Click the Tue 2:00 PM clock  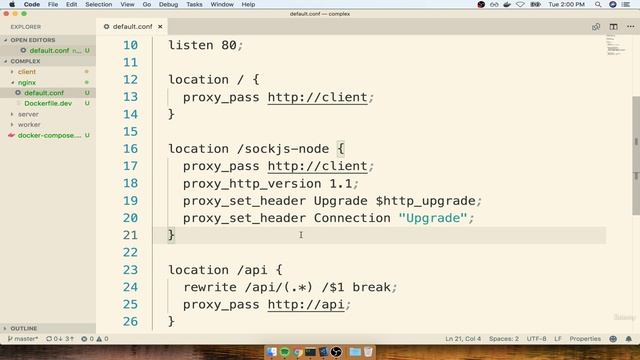[566, 4]
